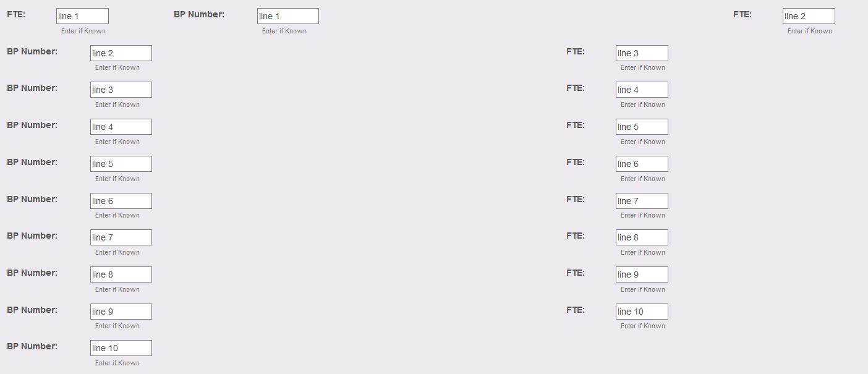Activate the BP Number line 9 box
Viewport: 868px width, 374px height.
point(121,312)
